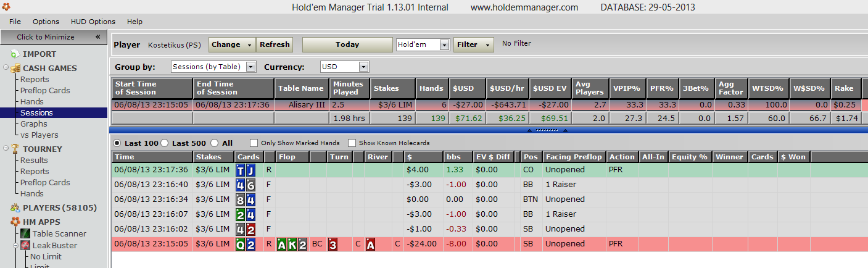The height and width of the screenshot is (268, 868).
Task: Open Cash Games Hands
Action: (x=32, y=102)
